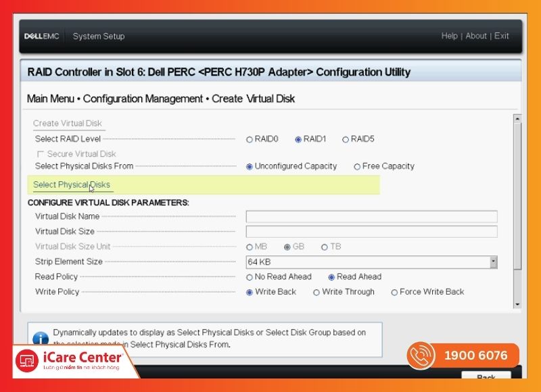Click the CONFIGURE VIRTUAL DISK PARAMETERS heading
The height and width of the screenshot is (392, 541).
(x=108, y=203)
